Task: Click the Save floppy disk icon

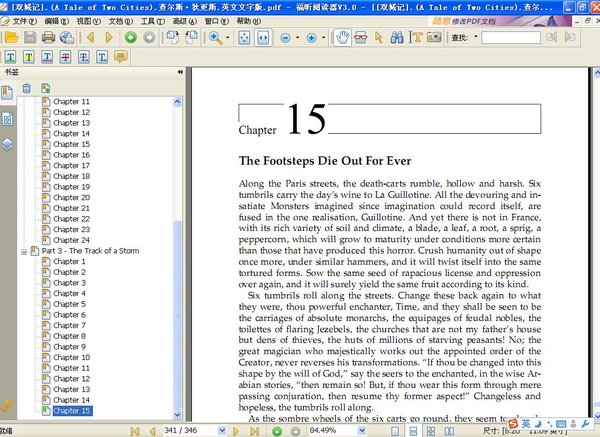Action: pos(30,38)
